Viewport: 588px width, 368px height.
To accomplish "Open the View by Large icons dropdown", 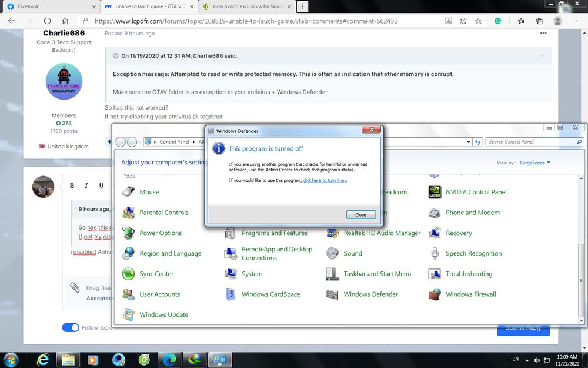I will pos(534,163).
